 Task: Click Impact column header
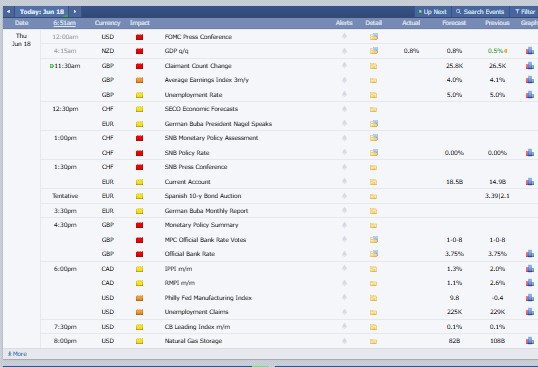click(140, 23)
